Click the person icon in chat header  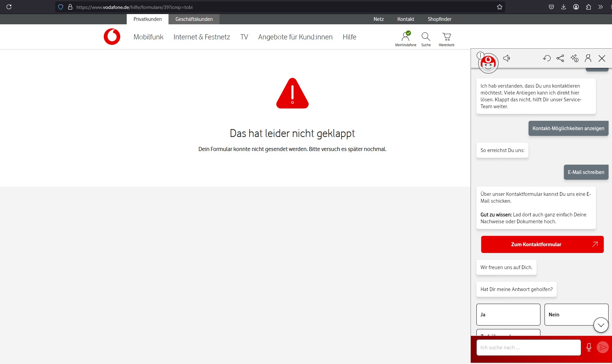coord(588,58)
